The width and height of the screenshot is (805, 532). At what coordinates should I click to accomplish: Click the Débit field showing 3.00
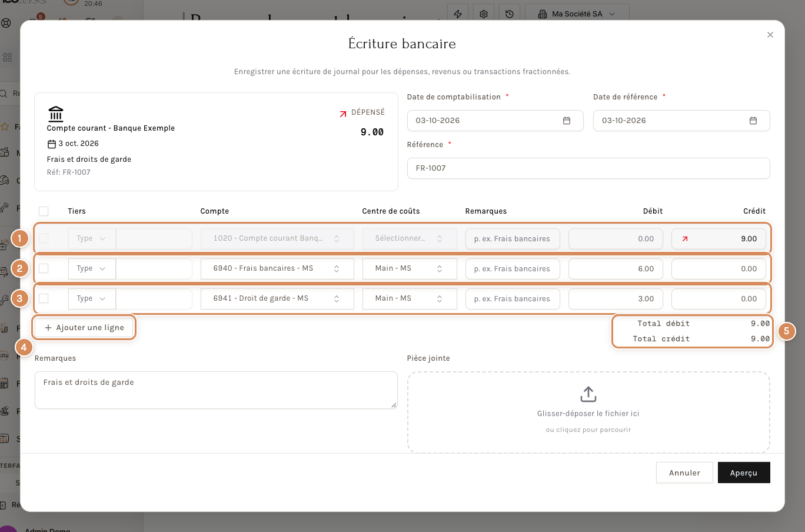pos(616,299)
